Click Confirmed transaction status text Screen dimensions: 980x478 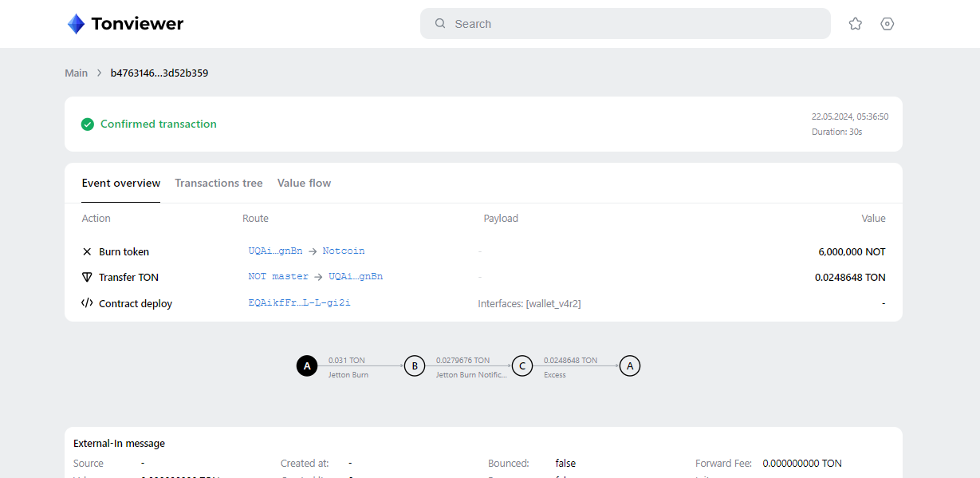[159, 124]
